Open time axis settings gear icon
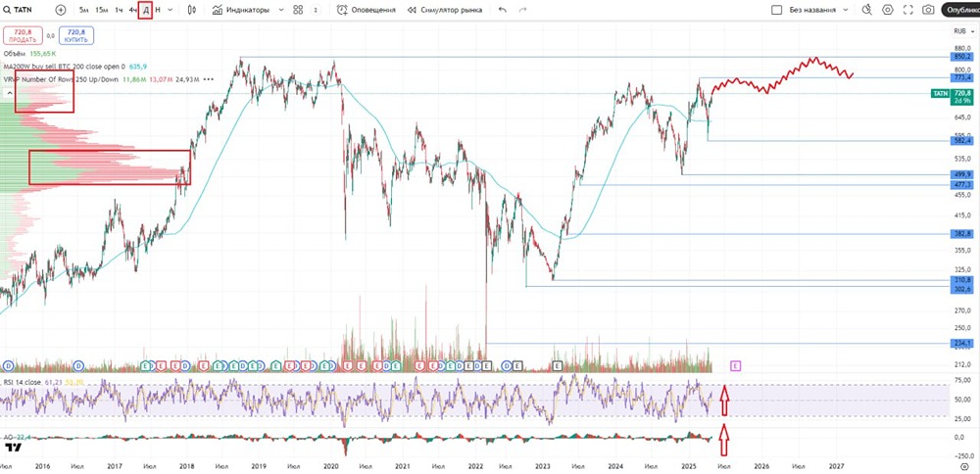Viewport: 980px width, 474px height. tap(963, 466)
